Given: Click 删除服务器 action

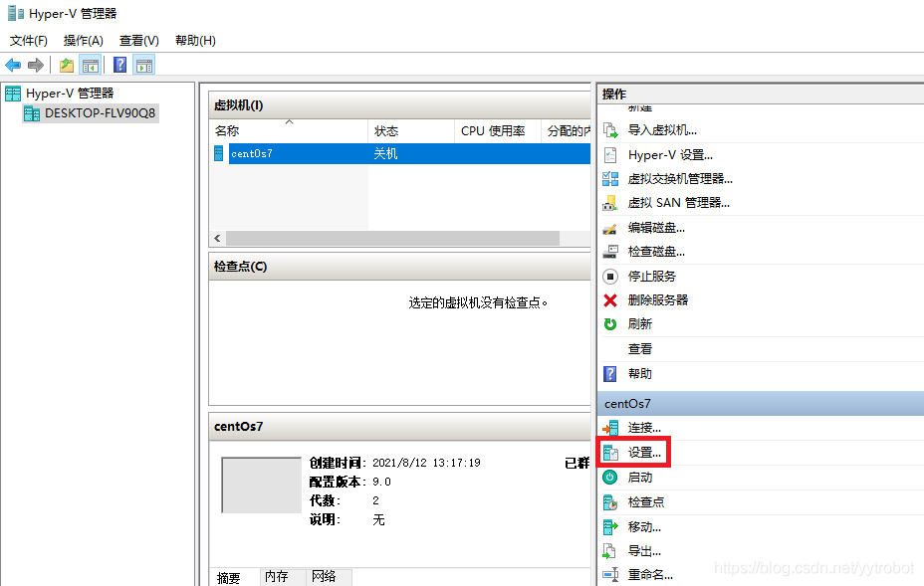Looking at the screenshot, I should point(657,300).
